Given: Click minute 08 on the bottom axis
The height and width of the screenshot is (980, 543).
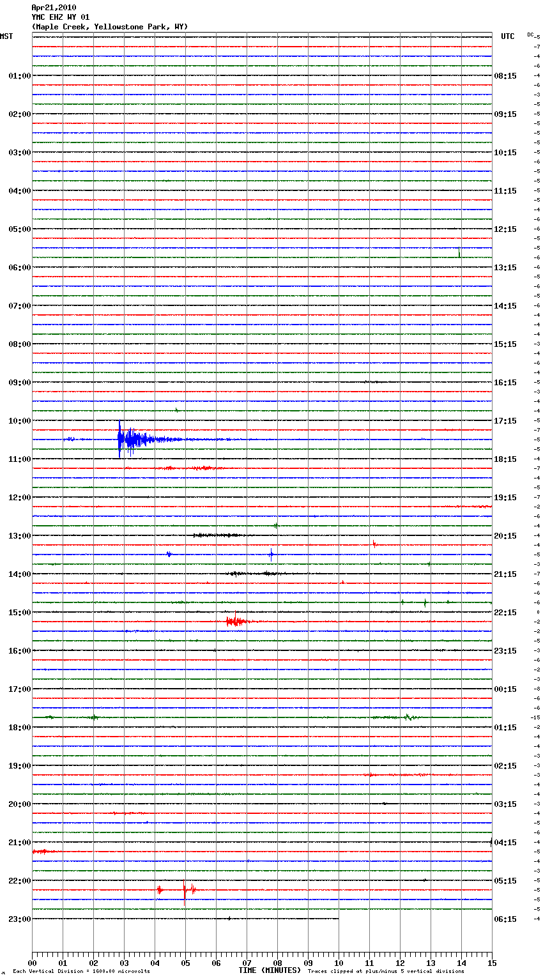Looking at the screenshot, I should click(277, 963).
